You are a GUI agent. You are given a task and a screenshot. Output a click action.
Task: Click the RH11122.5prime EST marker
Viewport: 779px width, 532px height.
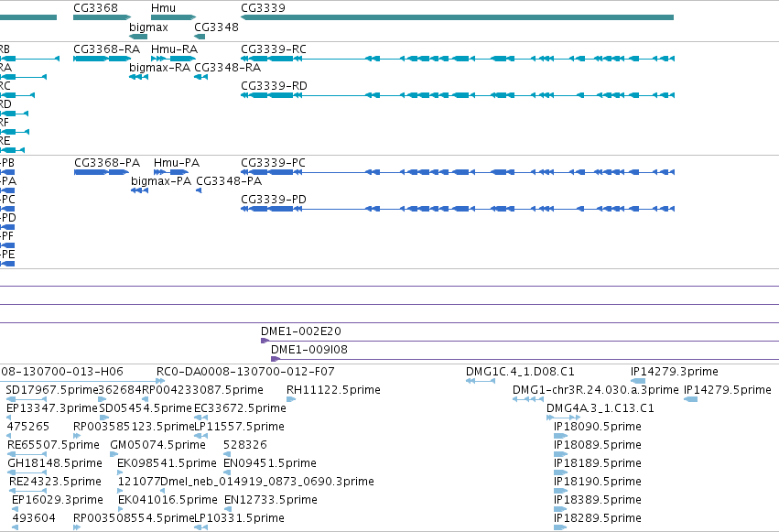[x=291, y=399]
